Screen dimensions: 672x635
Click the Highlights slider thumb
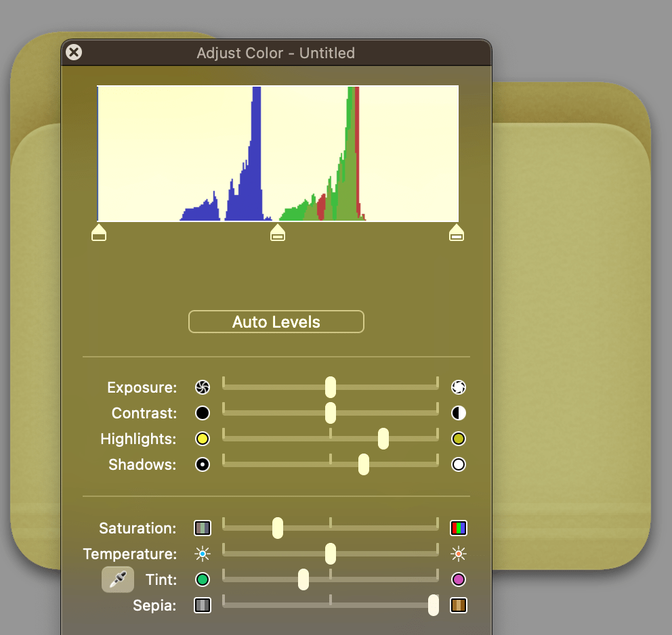(383, 439)
